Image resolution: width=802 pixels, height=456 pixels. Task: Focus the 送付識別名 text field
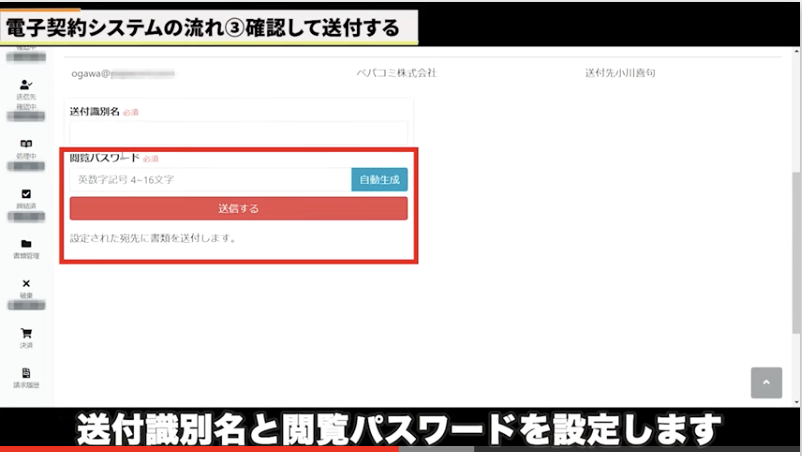click(x=239, y=132)
